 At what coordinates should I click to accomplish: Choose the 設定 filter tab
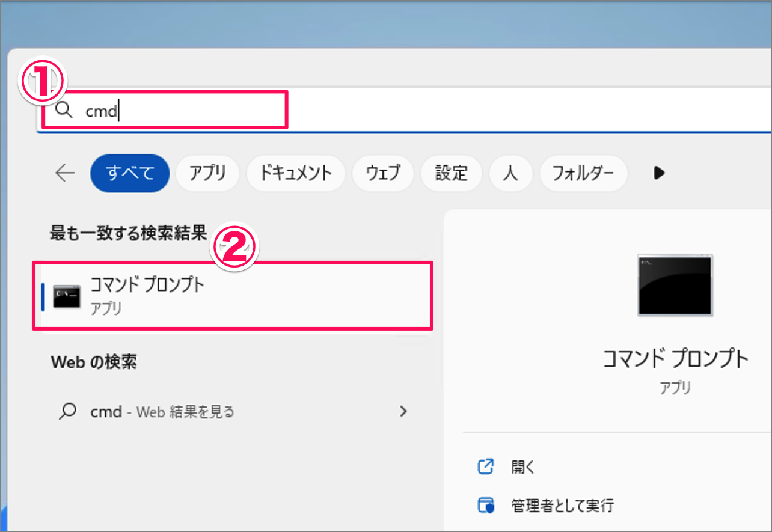pyautogui.click(x=452, y=173)
